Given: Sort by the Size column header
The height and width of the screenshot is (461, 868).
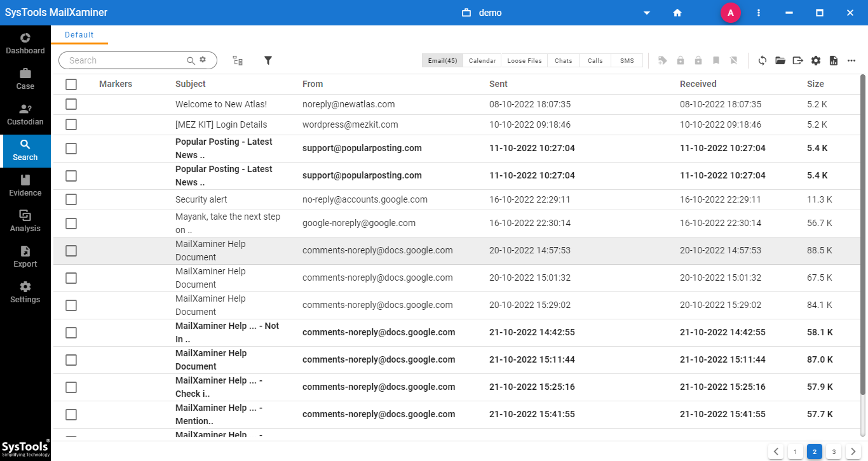Looking at the screenshot, I should coord(815,84).
